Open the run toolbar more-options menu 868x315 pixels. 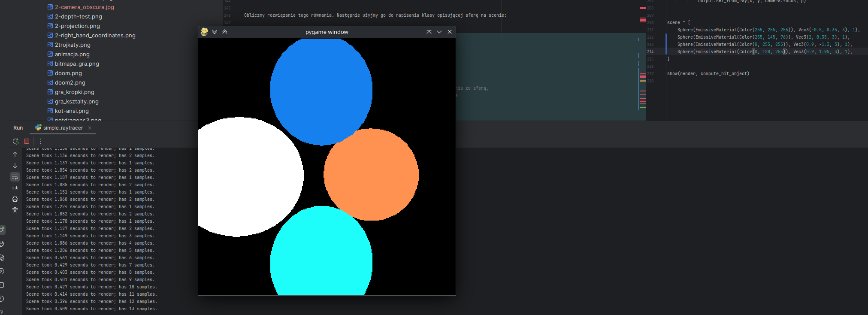pos(41,141)
